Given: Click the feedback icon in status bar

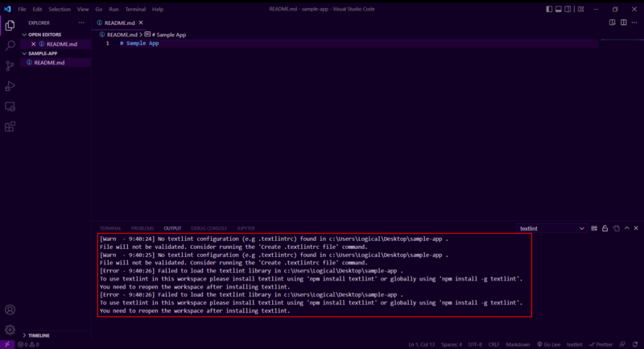Looking at the screenshot, I should (x=622, y=344).
